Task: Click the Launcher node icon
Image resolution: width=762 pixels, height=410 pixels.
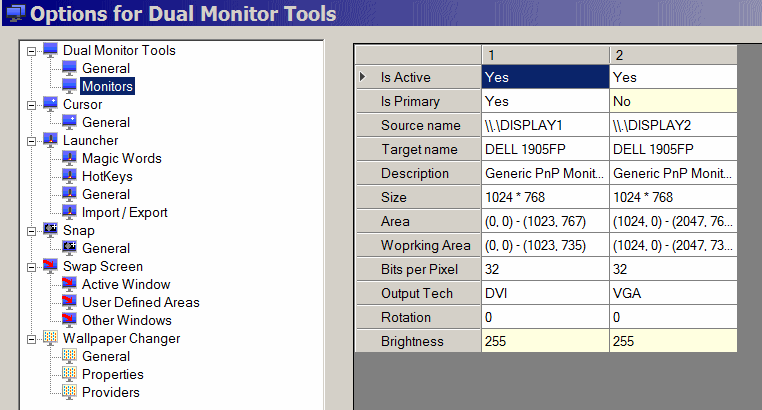Action: 51,140
